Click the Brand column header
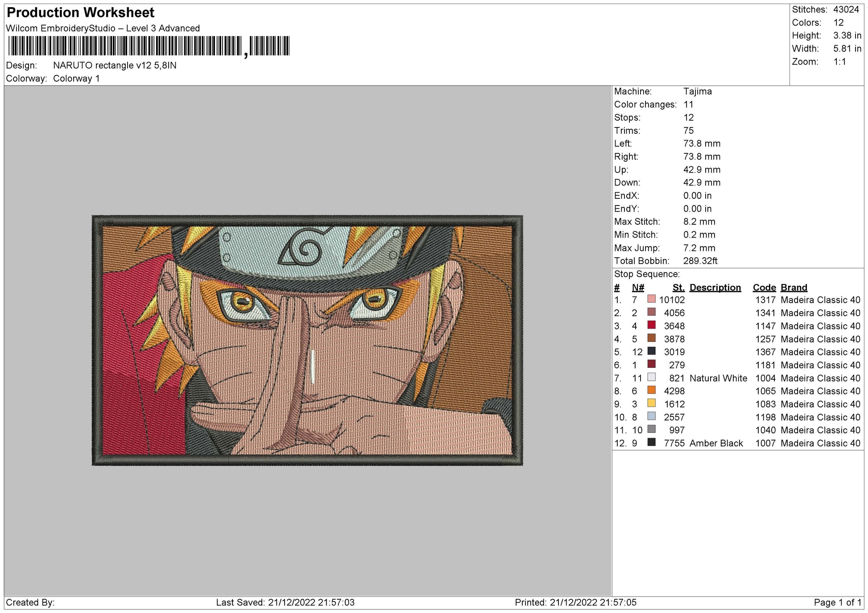Viewport: 868px width, 613px height. point(794,288)
